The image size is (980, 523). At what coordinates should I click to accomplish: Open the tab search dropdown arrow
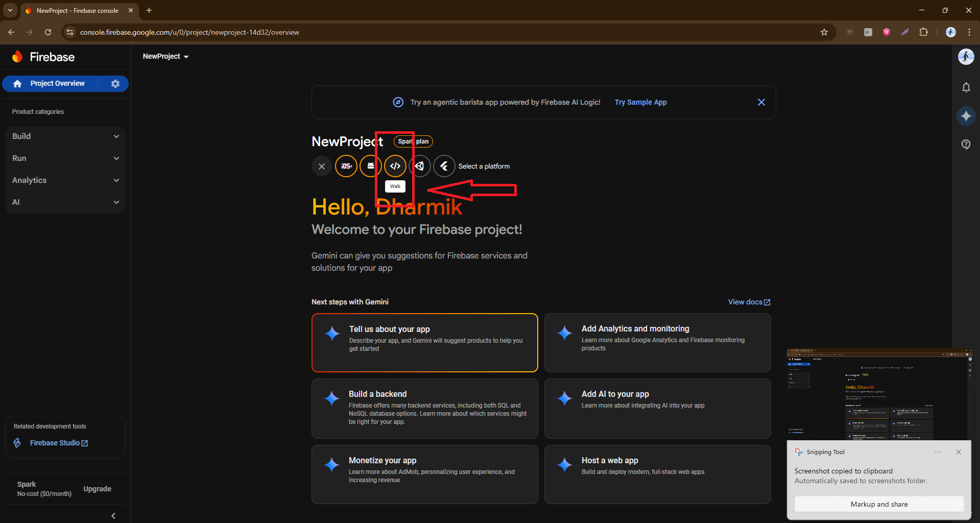point(10,10)
